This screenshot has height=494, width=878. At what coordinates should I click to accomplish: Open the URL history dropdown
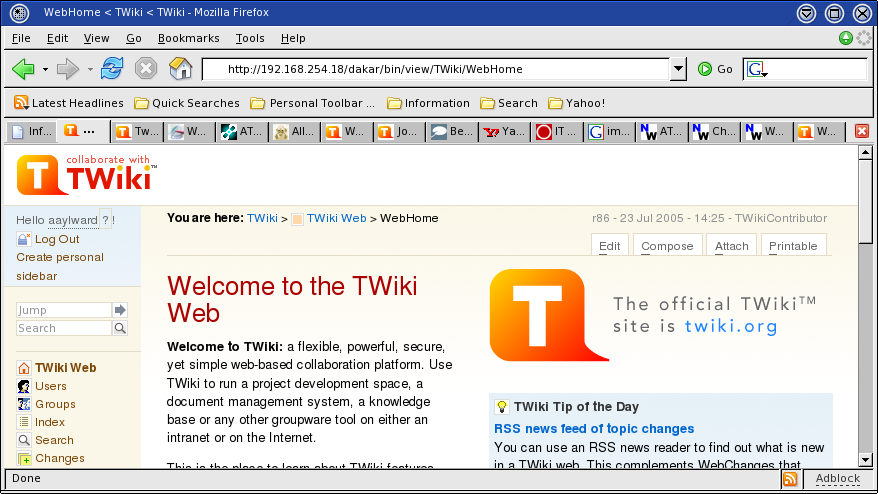pyautogui.click(x=678, y=69)
